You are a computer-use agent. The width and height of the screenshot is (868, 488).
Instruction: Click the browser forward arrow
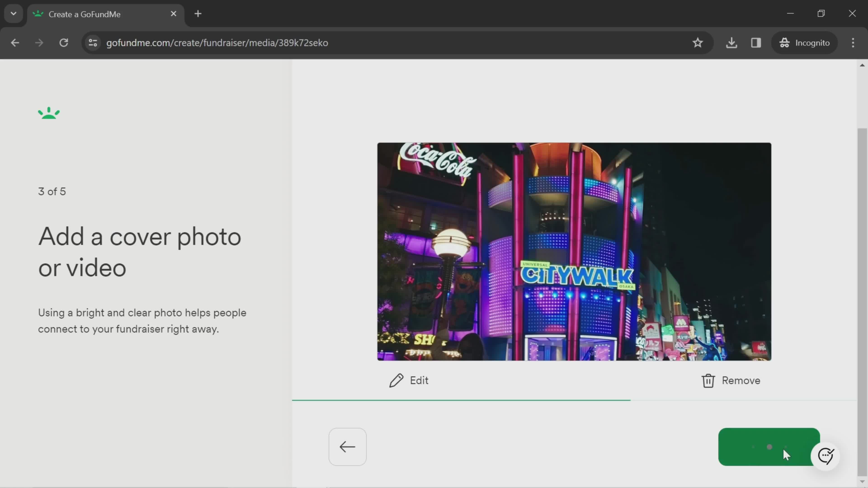coord(39,43)
